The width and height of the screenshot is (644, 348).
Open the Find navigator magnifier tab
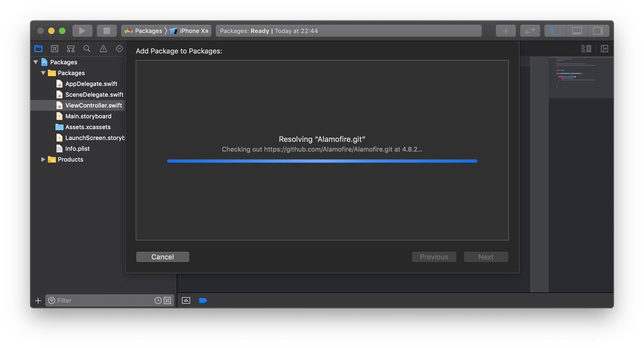(x=87, y=49)
